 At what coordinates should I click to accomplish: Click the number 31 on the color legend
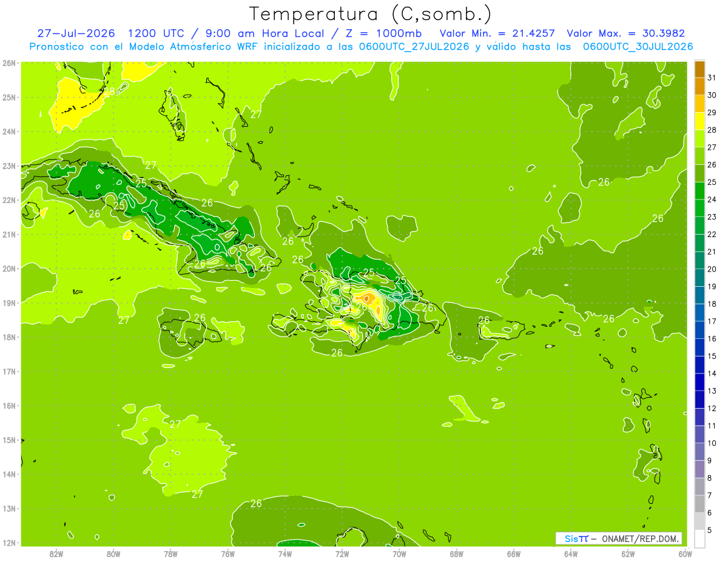pyautogui.click(x=712, y=78)
